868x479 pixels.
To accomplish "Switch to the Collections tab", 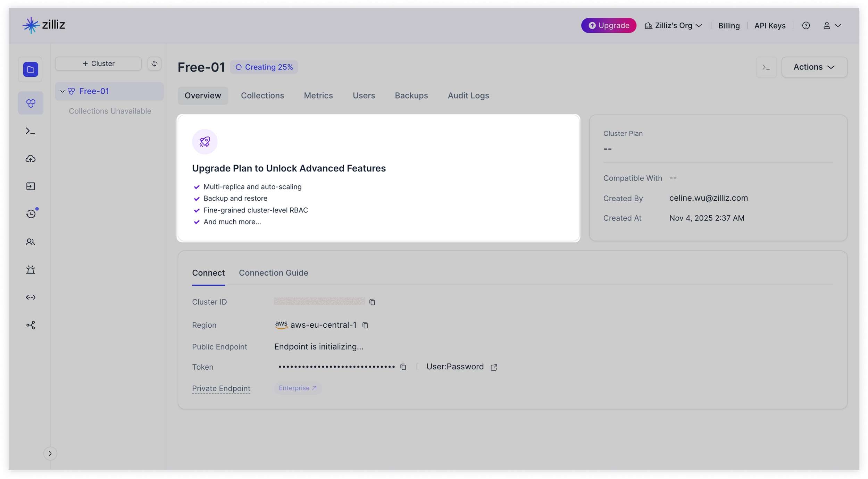I will pos(262,95).
